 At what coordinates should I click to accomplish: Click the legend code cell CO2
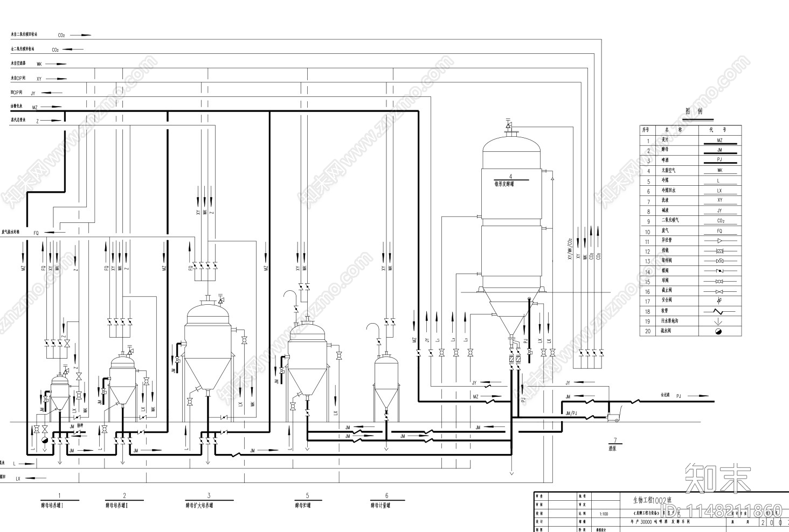(x=720, y=221)
